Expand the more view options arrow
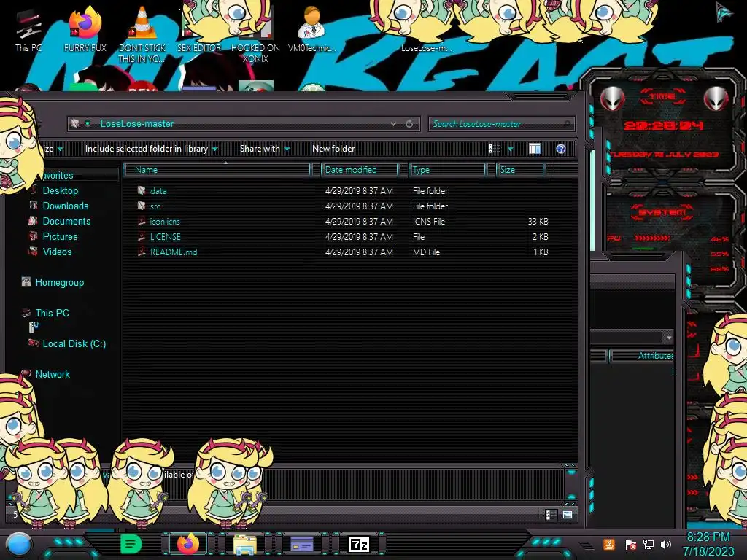This screenshot has height=560, width=747. pos(510,149)
